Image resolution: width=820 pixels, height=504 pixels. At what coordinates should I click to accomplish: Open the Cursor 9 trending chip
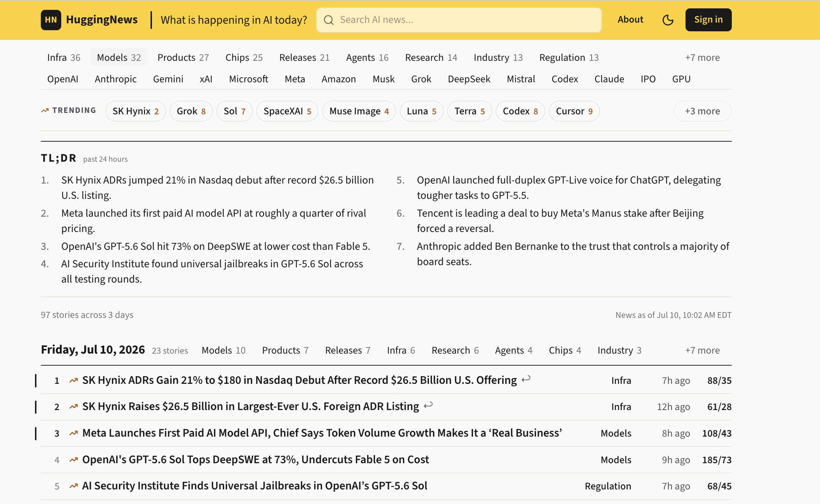tap(574, 111)
